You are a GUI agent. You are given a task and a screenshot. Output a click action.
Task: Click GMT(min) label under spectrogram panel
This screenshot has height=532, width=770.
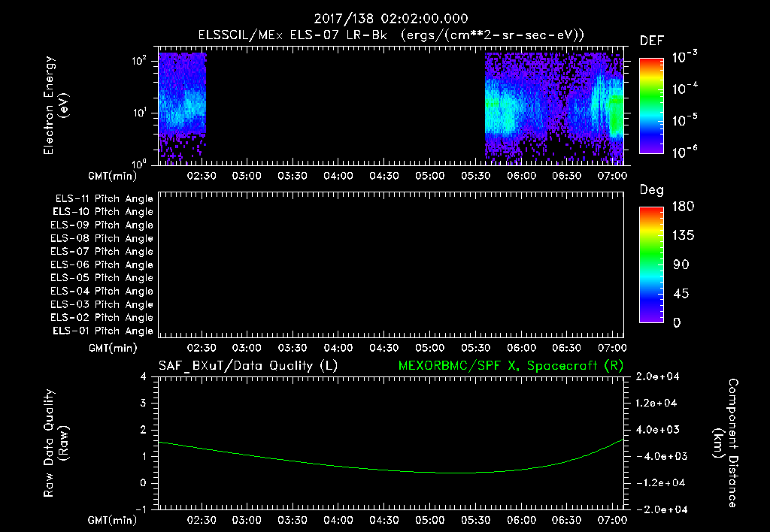(113, 176)
